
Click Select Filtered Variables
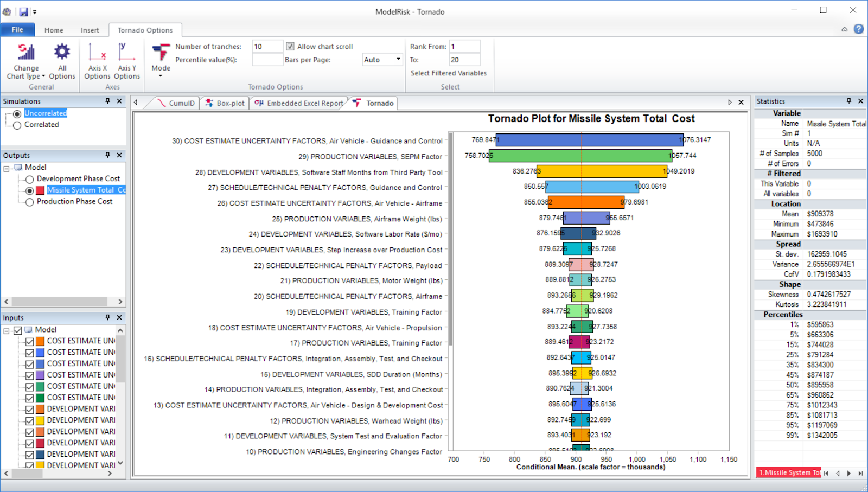click(448, 73)
